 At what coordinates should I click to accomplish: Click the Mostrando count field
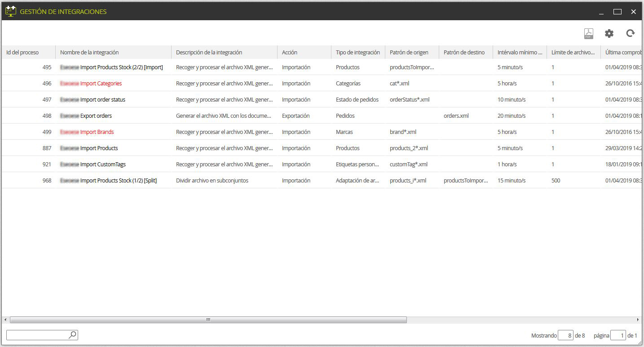[x=565, y=335]
